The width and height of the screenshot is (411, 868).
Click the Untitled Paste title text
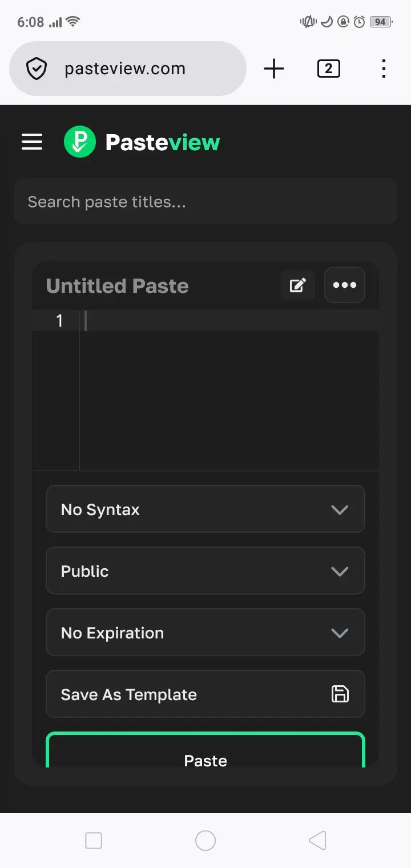click(117, 286)
